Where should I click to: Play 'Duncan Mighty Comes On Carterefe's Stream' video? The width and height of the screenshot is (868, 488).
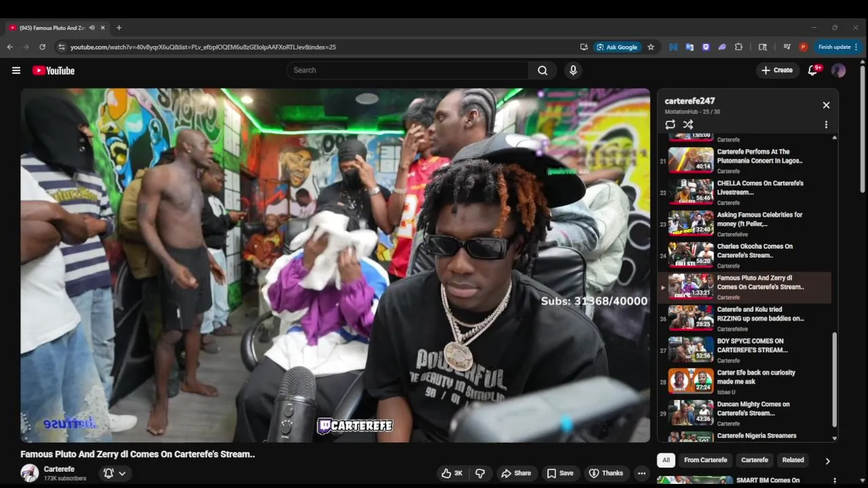(745, 413)
